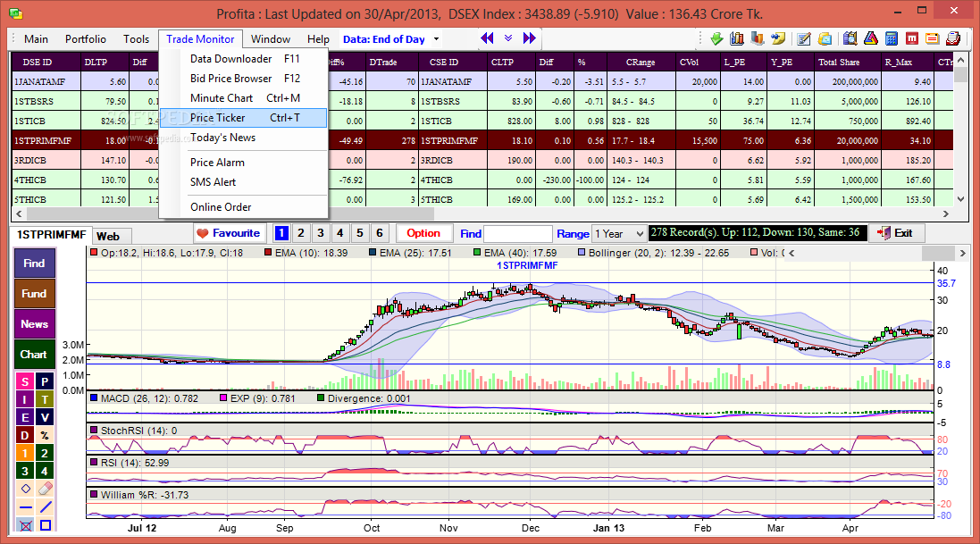Viewport: 980px width, 544px height.
Task: Click the orange message card icon
Action: point(933,38)
